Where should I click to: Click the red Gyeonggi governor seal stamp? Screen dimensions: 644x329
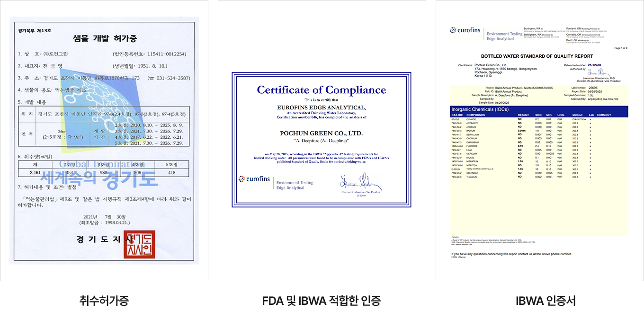139,244
